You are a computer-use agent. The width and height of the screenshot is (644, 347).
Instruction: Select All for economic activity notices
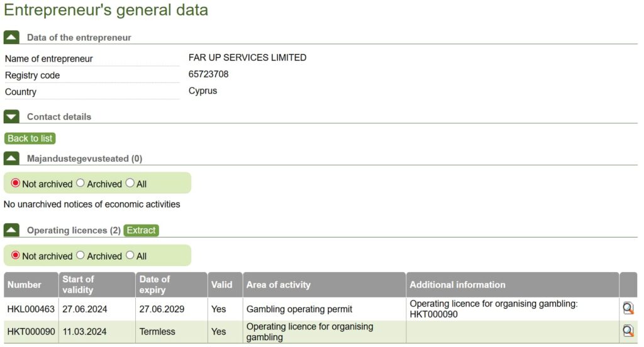coord(130,184)
